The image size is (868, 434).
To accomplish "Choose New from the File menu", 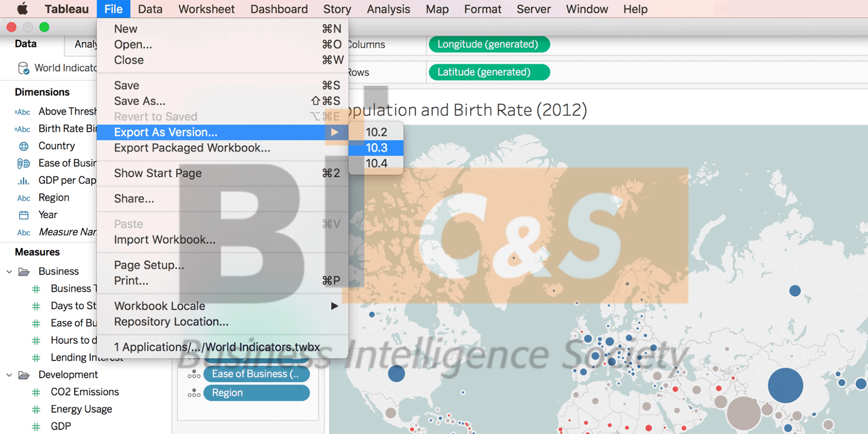I will coord(222,29).
